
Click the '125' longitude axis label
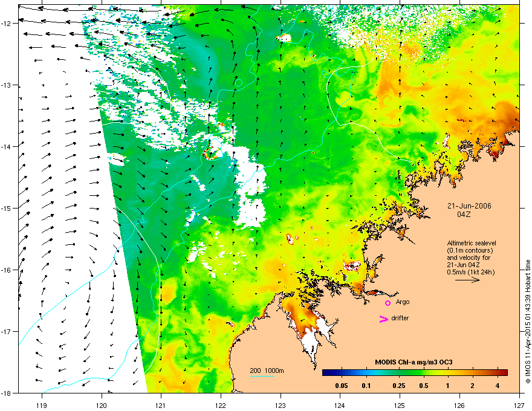point(400,406)
